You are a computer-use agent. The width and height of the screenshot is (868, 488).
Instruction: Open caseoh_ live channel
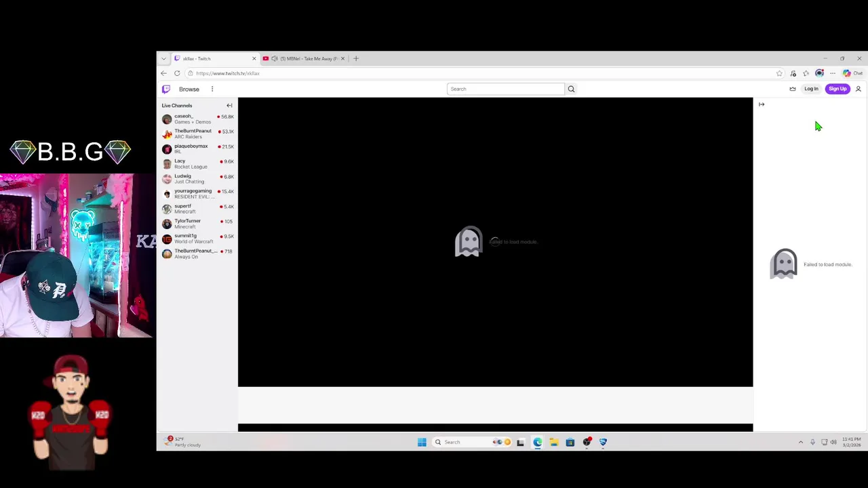198,119
